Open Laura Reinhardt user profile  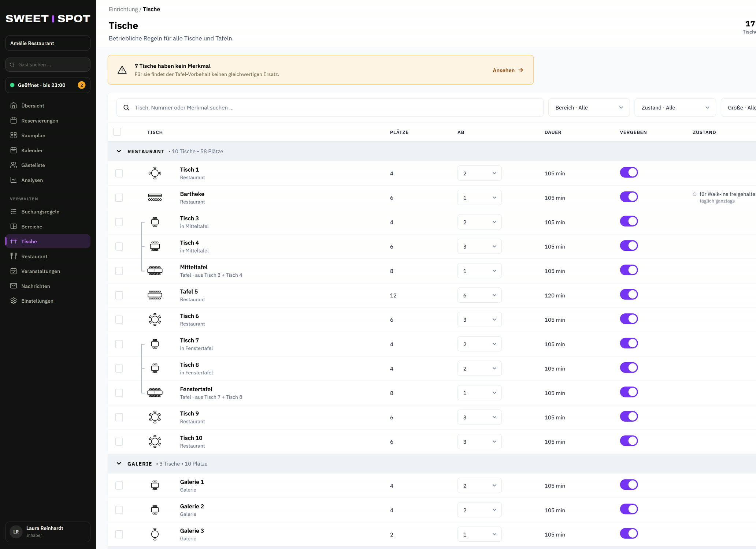(x=48, y=531)
